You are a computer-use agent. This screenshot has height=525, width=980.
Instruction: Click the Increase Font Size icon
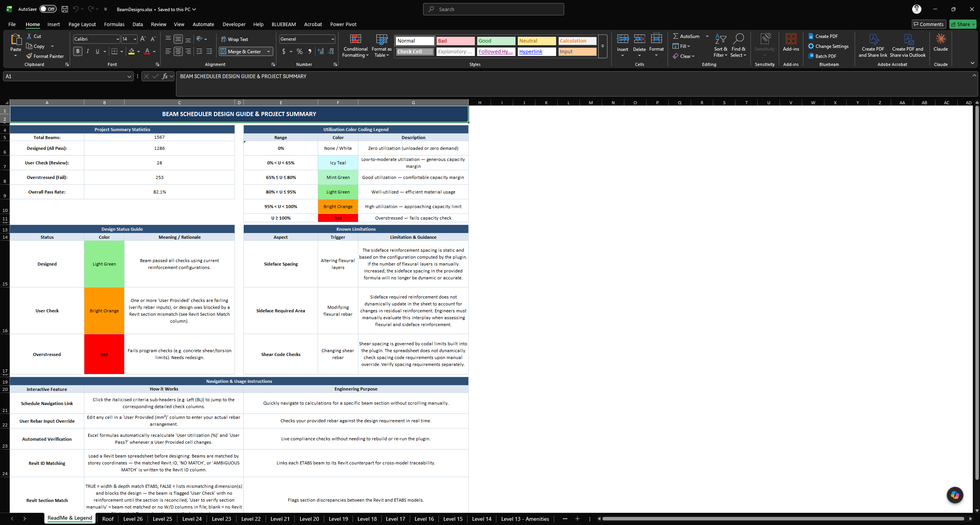143,39
